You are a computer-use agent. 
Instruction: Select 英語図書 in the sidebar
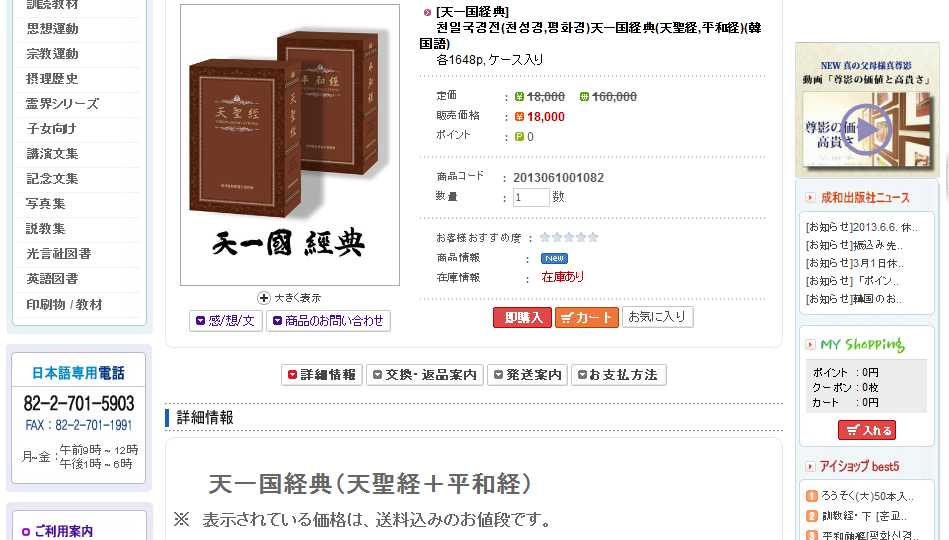tap(52, 278)
